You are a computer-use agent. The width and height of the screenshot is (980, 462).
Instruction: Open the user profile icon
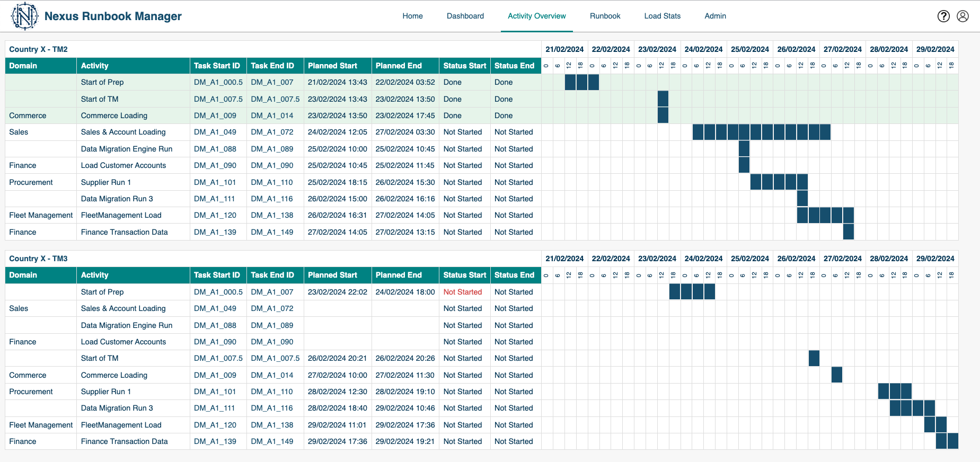point(963,16)
